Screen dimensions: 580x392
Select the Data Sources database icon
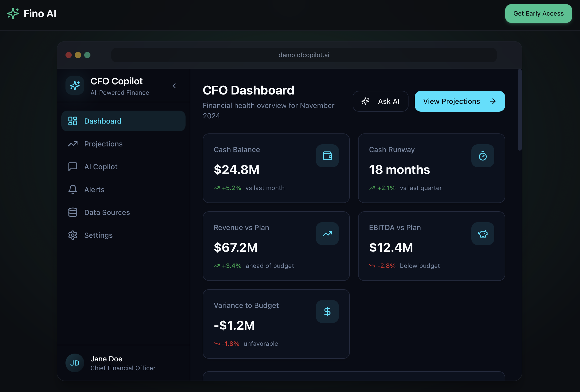pyautogui.click(x=73, y=212)
